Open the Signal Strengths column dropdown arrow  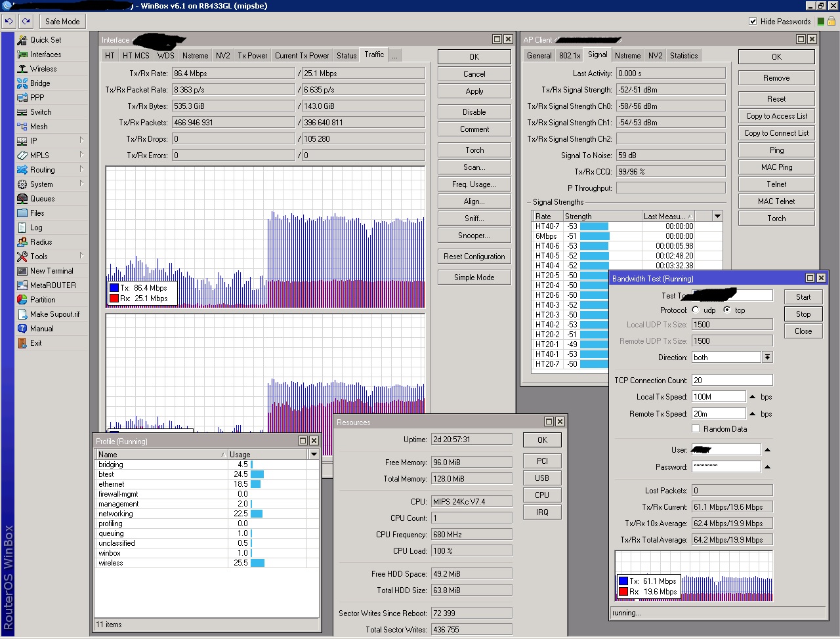(717, 216)
